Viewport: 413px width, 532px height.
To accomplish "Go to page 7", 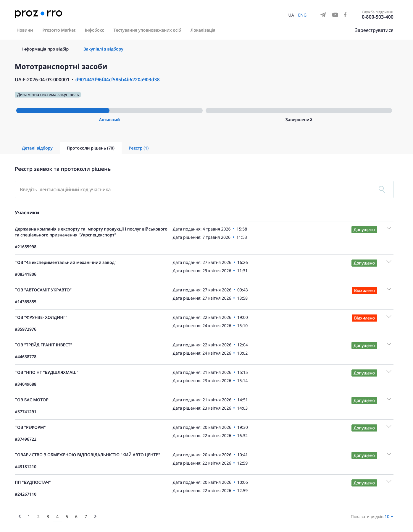I will click(x=86, y=517).
